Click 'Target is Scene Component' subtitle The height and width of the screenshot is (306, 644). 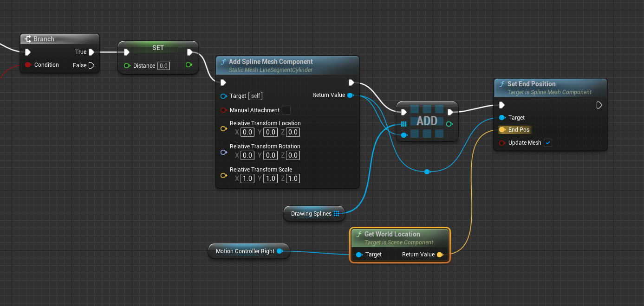(399, 242)
